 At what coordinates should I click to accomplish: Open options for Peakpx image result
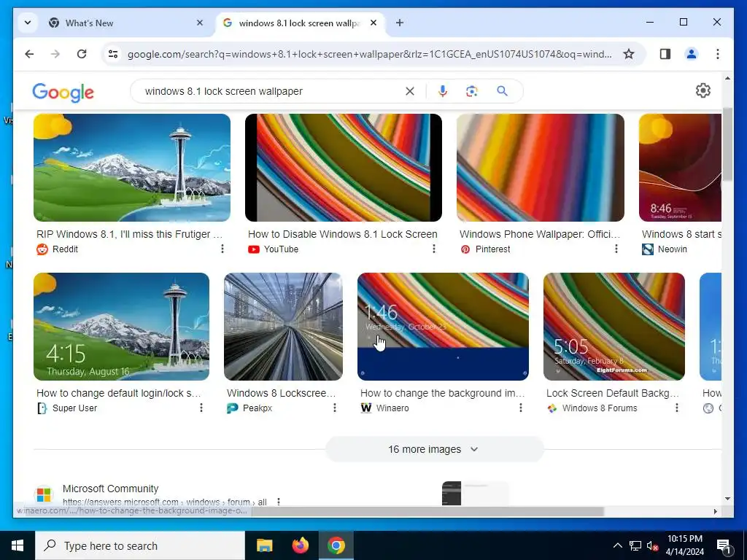tap(334, 408)
